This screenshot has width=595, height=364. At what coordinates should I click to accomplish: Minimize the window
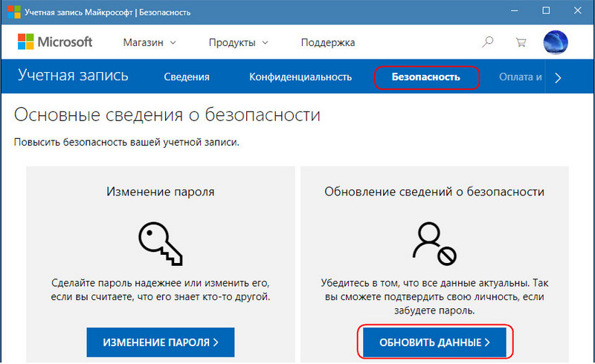tap(514, 11)
